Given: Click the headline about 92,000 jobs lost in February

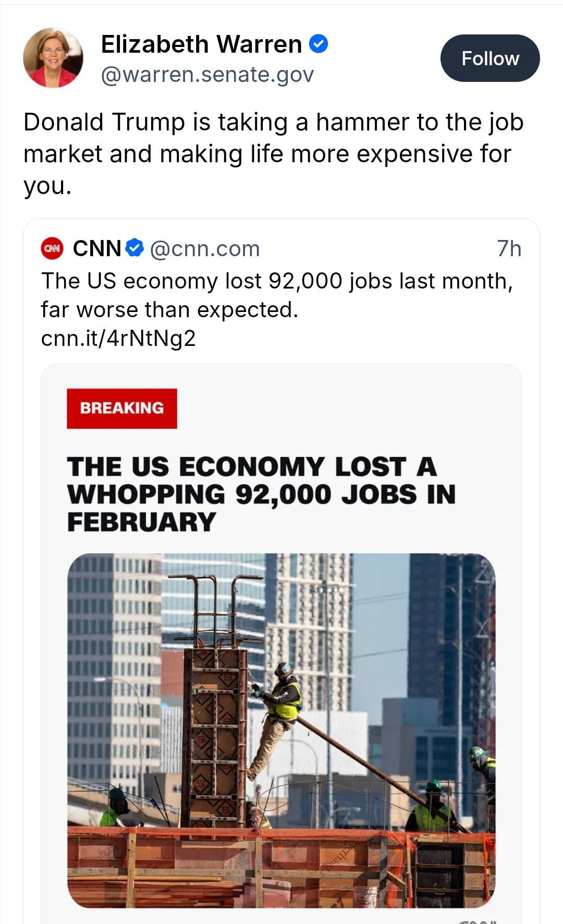Looking at the screenshot, I should pos(261,494).
